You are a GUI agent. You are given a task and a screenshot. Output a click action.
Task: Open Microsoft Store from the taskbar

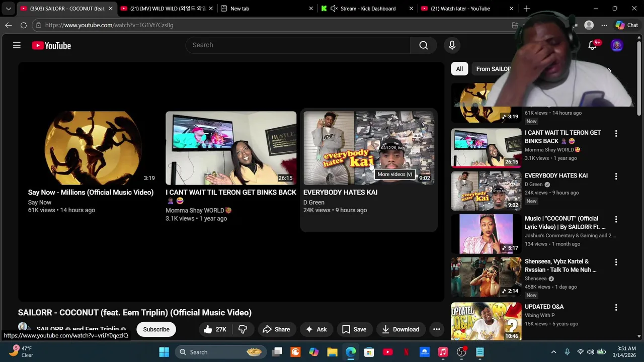[x=369, y=352]
